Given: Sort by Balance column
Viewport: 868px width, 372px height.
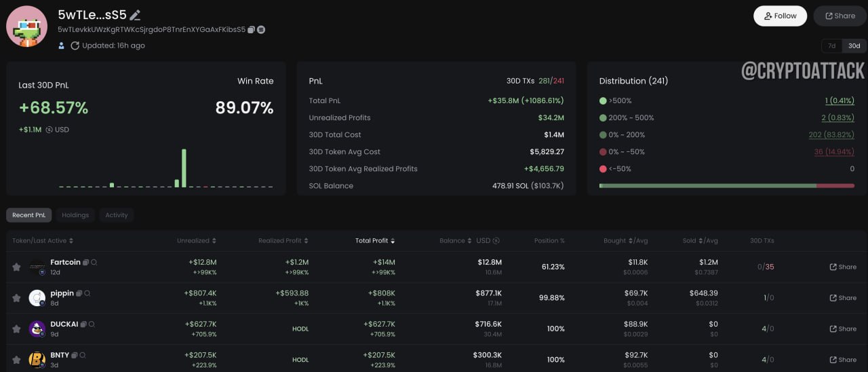Looking at the screenshot, I should point(456,241).
